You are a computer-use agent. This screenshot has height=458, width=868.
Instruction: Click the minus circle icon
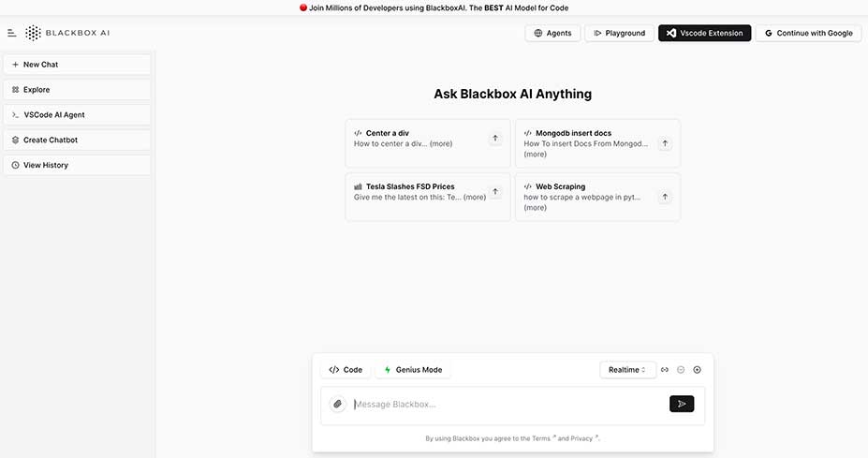point(681,370)
